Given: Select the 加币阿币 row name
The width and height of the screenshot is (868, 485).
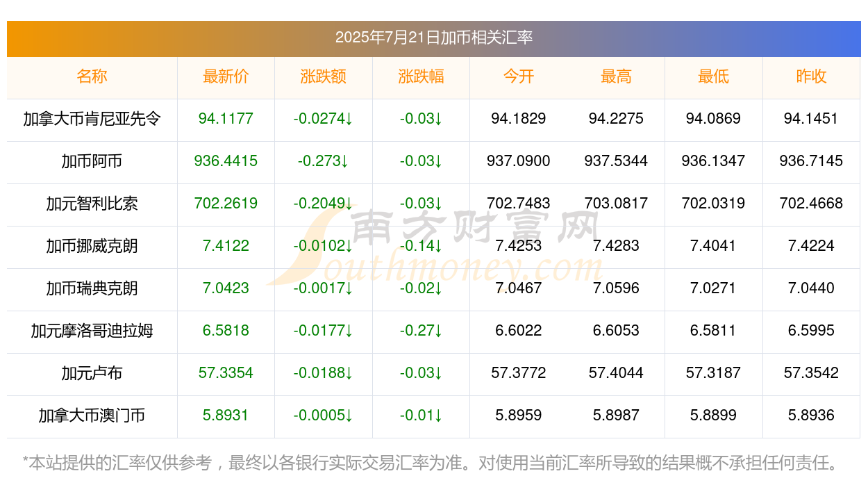Looking at the screenshot, I should (x=92, y=161).
